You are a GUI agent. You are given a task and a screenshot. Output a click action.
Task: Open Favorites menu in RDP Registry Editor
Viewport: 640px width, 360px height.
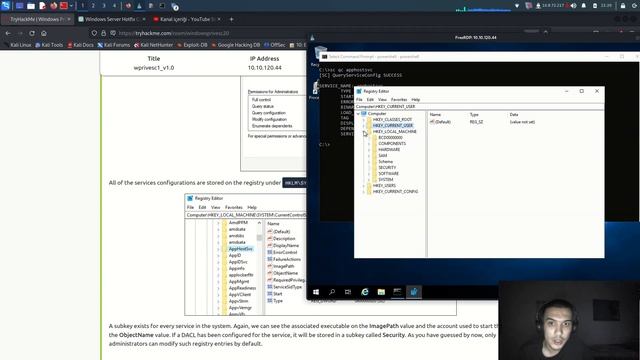(x=399, y=100)
